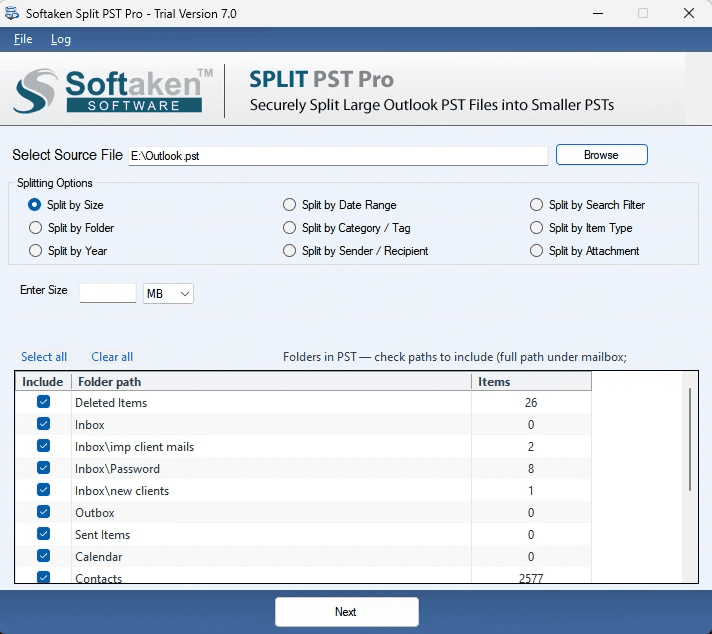712x634 pixels.
Task: Click the Inbox\Password folder path
Action: 117,469
